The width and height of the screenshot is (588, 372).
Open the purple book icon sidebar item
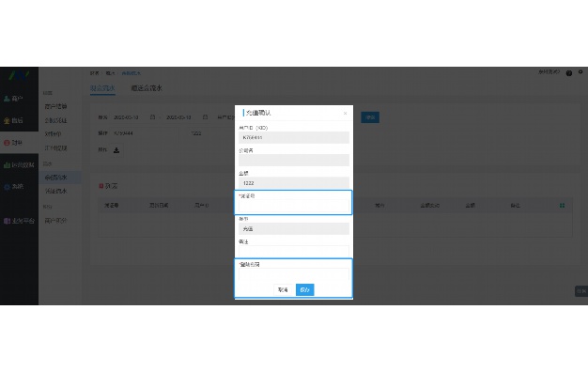[x=19, y=221]
